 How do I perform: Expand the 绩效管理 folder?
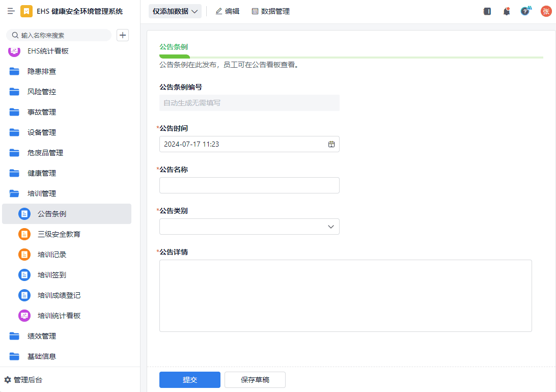[67, 336]
